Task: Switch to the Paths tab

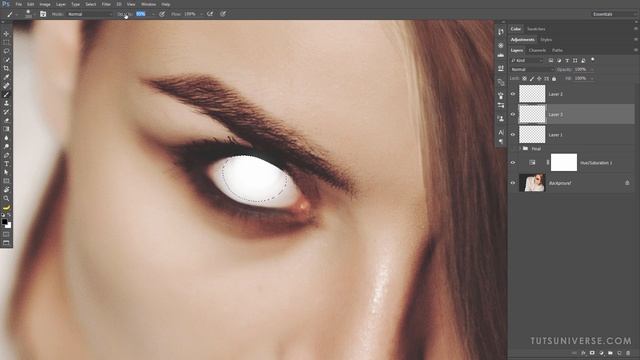Action: coord(557,50)
